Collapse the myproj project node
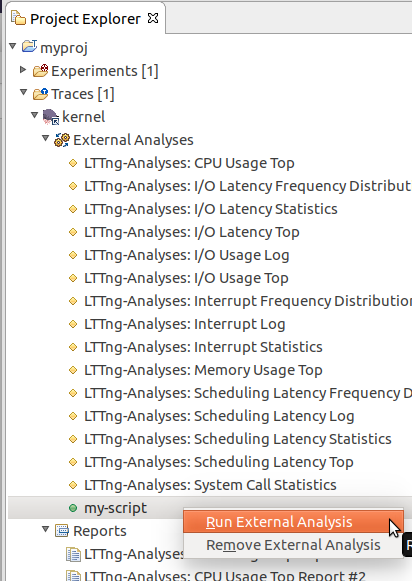 pos(13,46)
